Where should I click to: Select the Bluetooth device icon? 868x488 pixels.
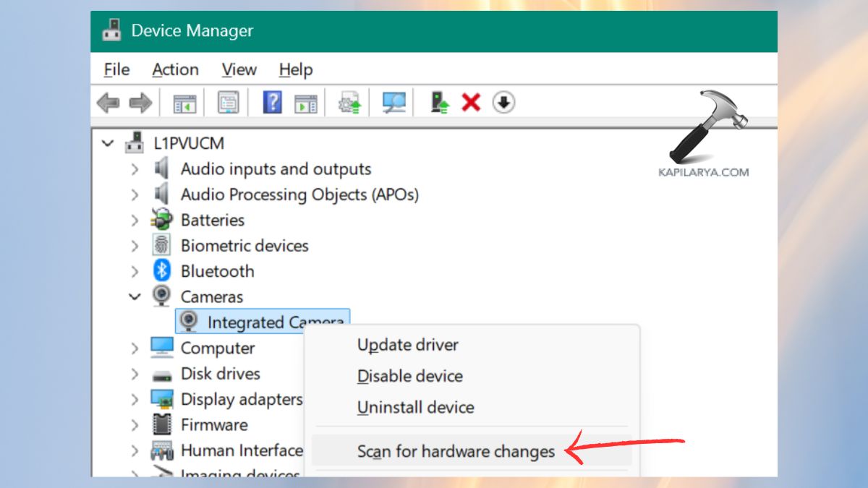[x=162, y=271]
